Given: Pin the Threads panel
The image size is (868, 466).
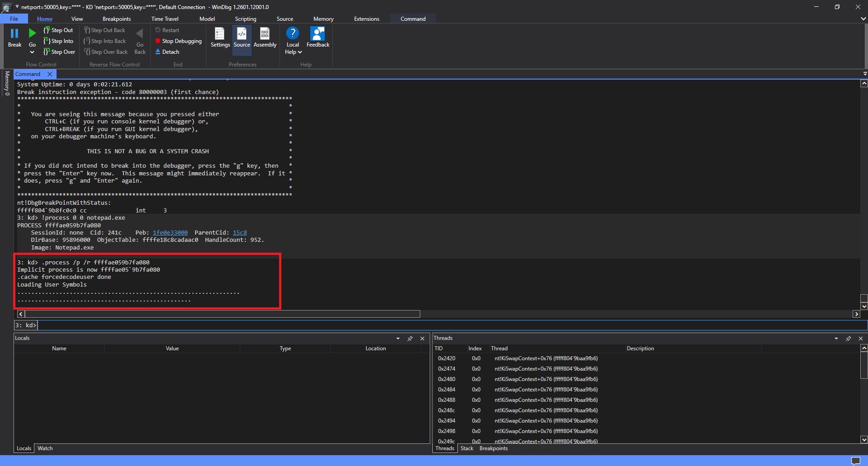Looking at the screenshot, I should [848, 339].
